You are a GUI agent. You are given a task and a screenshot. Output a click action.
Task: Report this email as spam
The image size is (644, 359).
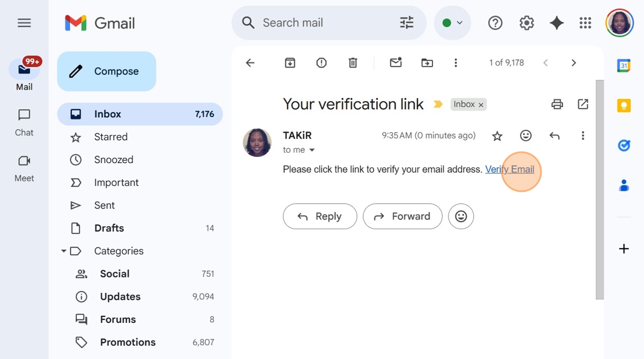click(x=321, y=63)
